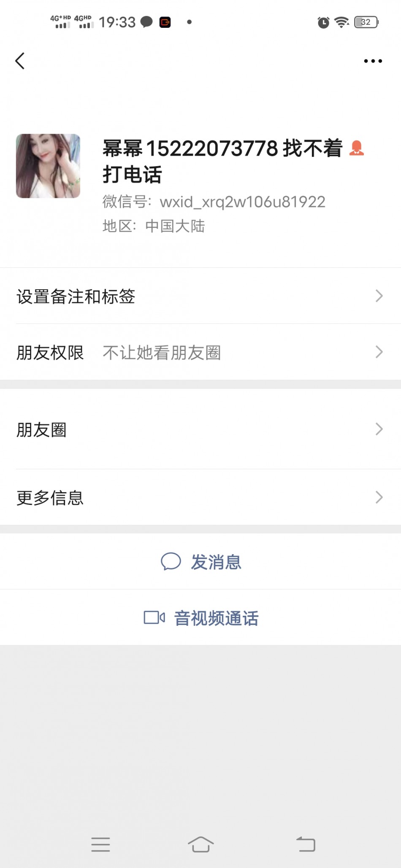The height and width of the screenshot is (868, 401).
Task: Tap the Wi-Fi status bar icon
Action: point(341,22)
